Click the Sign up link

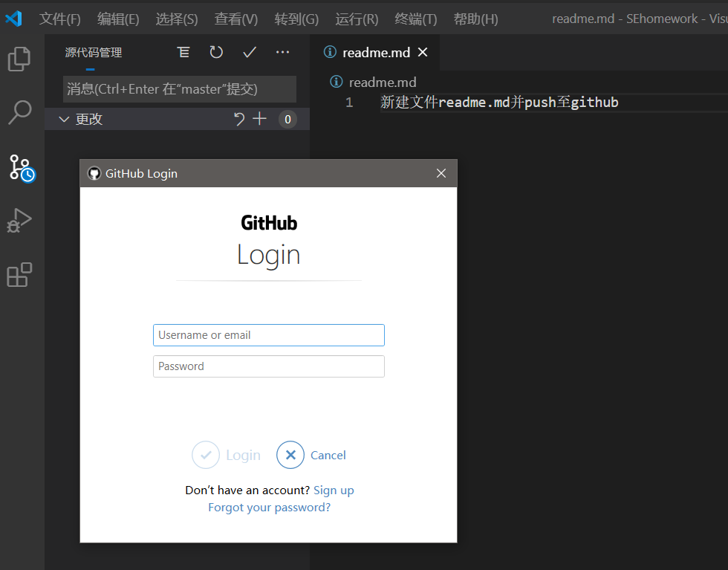pos(334,490)
